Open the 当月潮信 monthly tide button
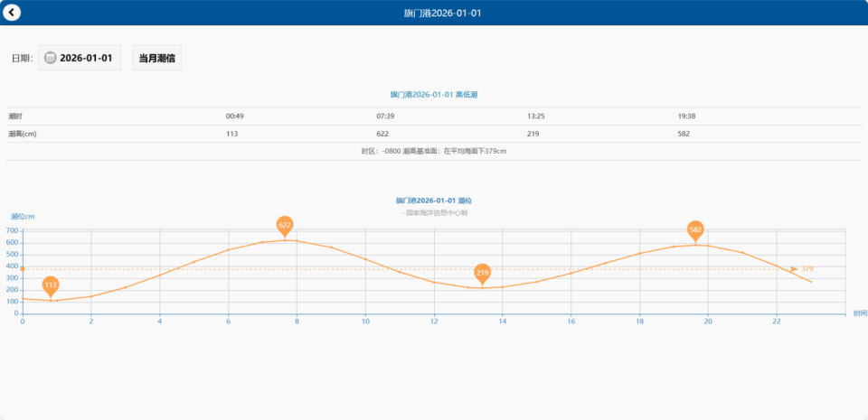Viewport: 868px width, 420px height. point(156,58)
